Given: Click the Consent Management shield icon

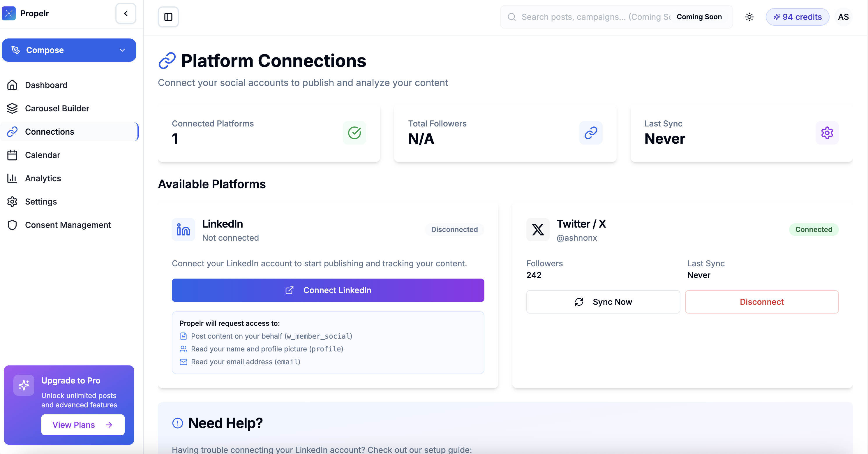Looking at the screenshot, I should pyautogui.click(x=12, y=225).
